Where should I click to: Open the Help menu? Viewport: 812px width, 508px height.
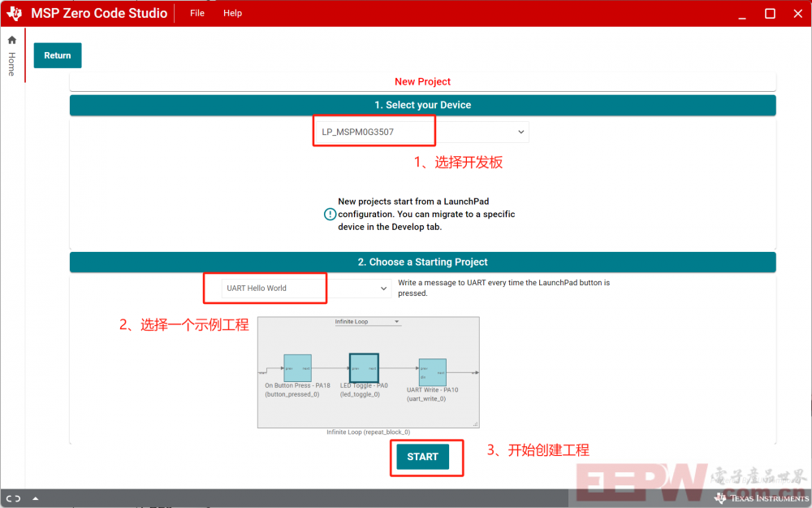pos(232,13)
